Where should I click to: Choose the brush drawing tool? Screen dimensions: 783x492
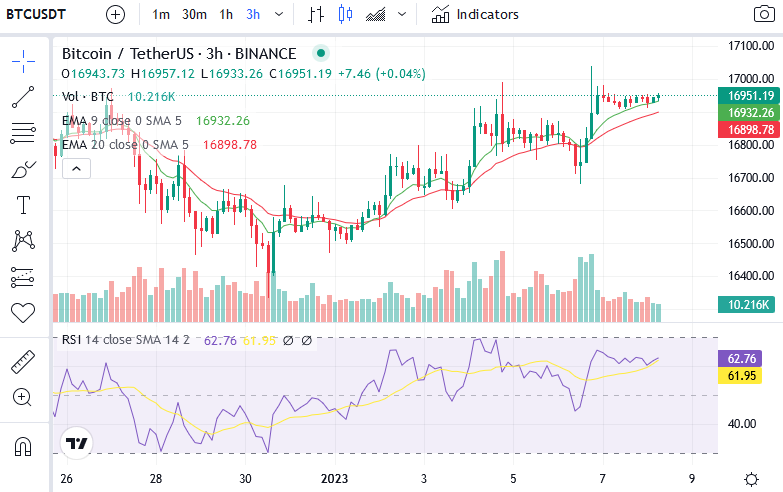click(23, 169)
